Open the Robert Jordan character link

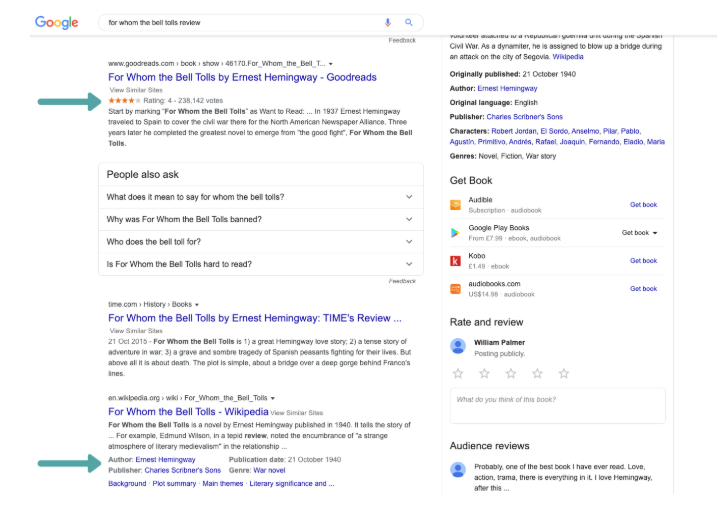514,131
